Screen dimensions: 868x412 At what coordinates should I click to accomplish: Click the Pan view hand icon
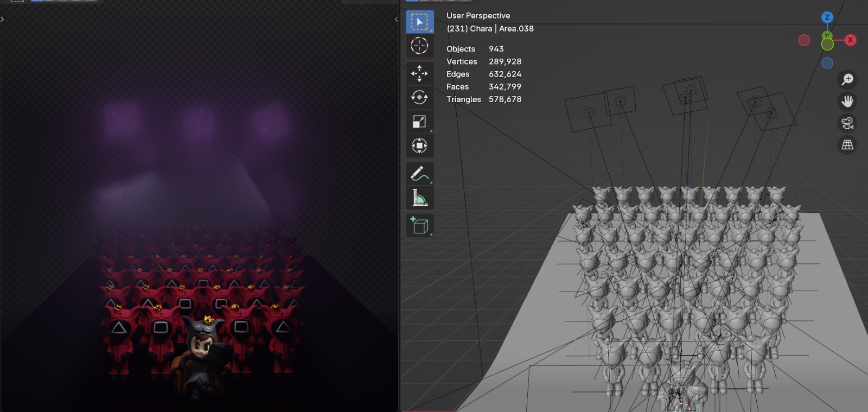click(847, 102)
